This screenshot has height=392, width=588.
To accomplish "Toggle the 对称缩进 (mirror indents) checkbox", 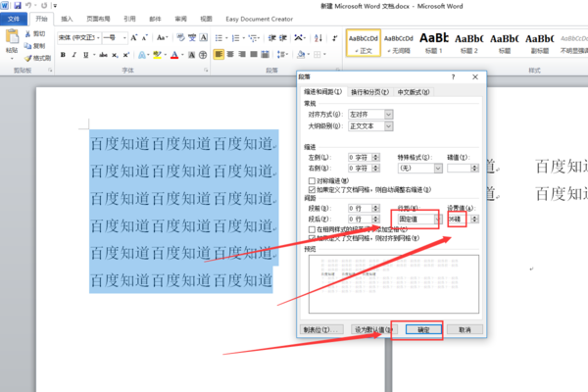I will [312, 180].
